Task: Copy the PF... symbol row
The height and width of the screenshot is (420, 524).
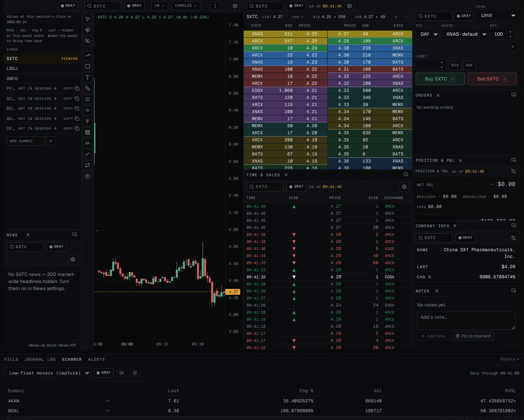Action: [71, 89]
